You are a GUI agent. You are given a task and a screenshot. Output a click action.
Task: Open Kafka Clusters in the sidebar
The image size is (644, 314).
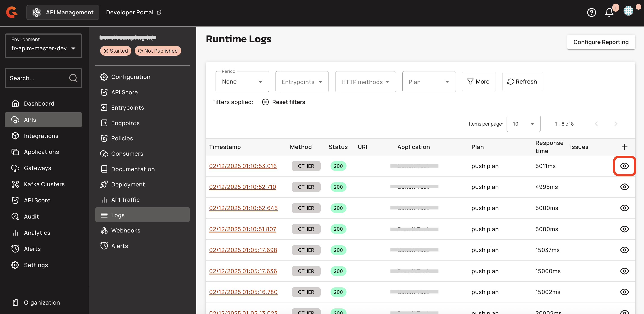point(44,184)
